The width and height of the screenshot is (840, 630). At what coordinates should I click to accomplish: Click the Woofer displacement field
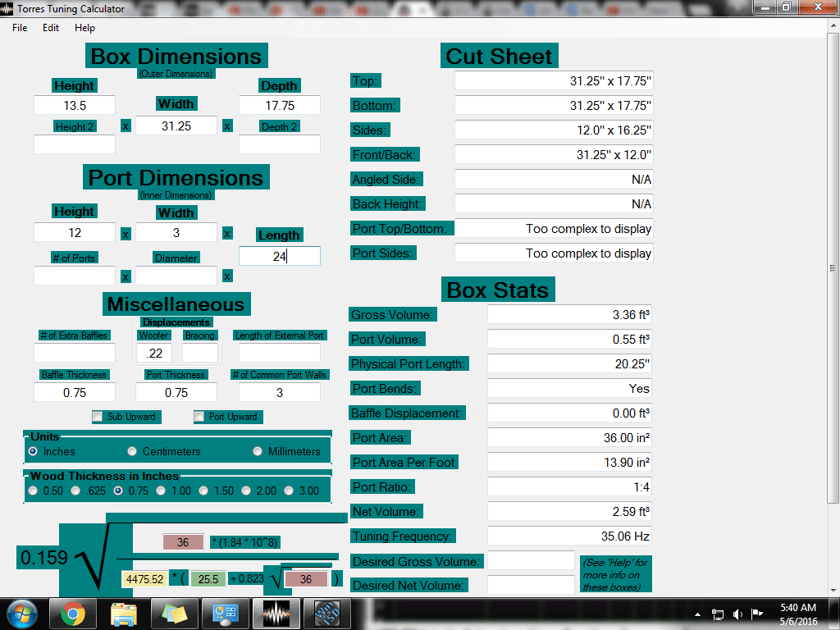tap(154, 353)
